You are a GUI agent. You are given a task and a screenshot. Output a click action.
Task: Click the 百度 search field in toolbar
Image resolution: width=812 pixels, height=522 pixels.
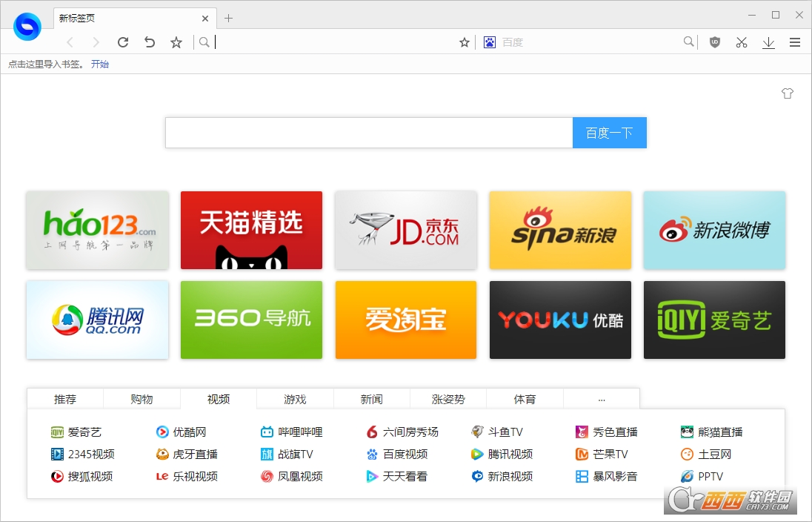coord(590,42)
